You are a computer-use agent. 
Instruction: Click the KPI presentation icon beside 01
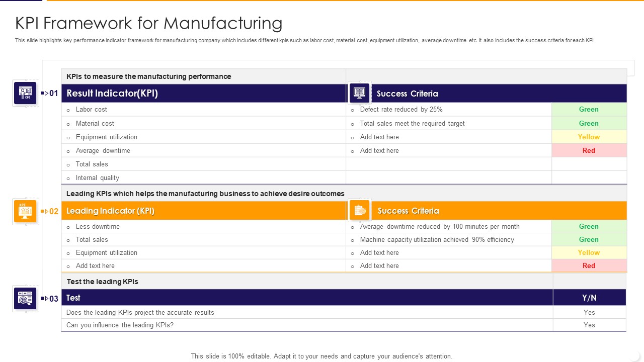click(25, 93)
